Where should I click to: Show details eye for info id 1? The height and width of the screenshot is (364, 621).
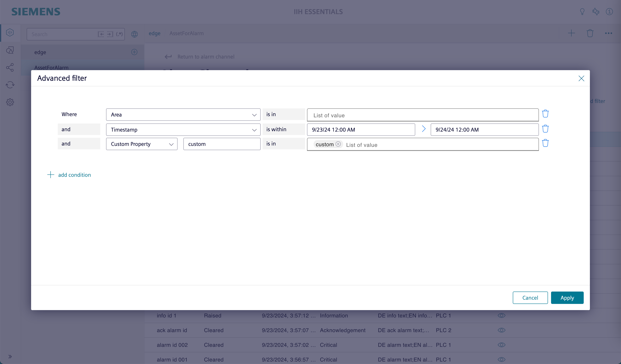(x=501, y=316)
